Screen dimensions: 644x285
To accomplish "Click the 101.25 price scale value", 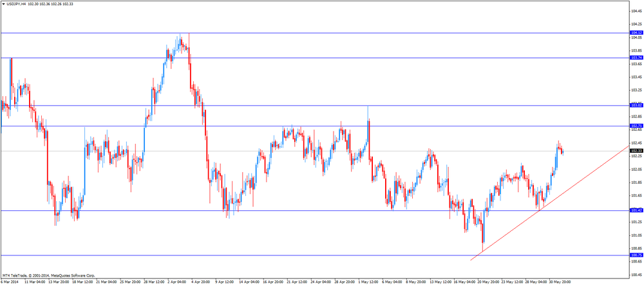I will tap(636, 222).
